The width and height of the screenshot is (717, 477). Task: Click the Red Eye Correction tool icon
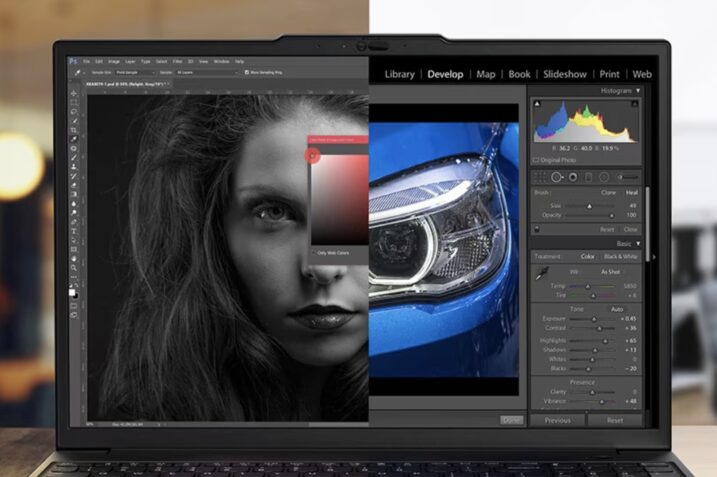point(574,177)
